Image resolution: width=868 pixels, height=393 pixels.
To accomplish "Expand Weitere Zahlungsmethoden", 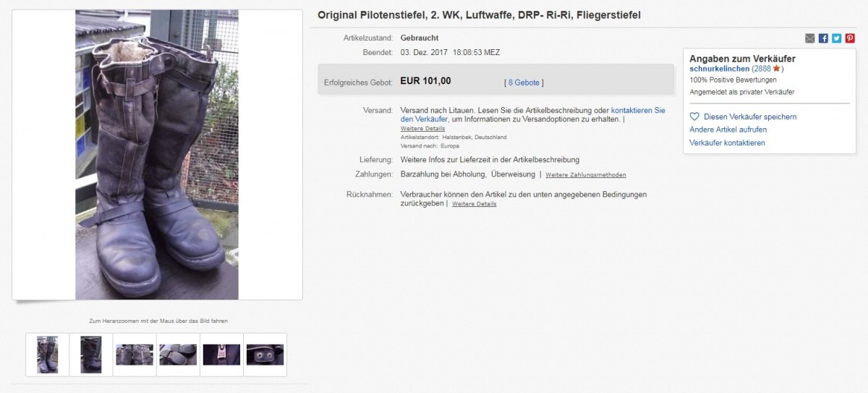I will [x=586, y=174].
